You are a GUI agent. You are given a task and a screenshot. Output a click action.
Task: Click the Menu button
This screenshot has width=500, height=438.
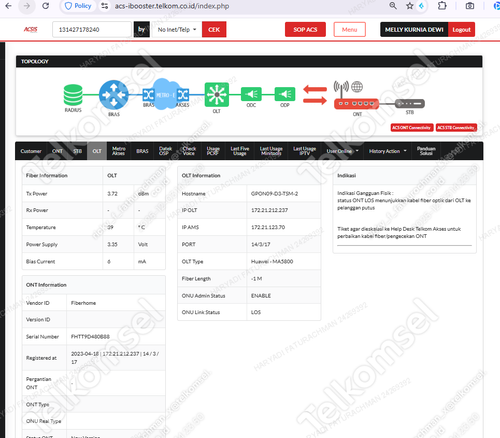coord(349,29)
